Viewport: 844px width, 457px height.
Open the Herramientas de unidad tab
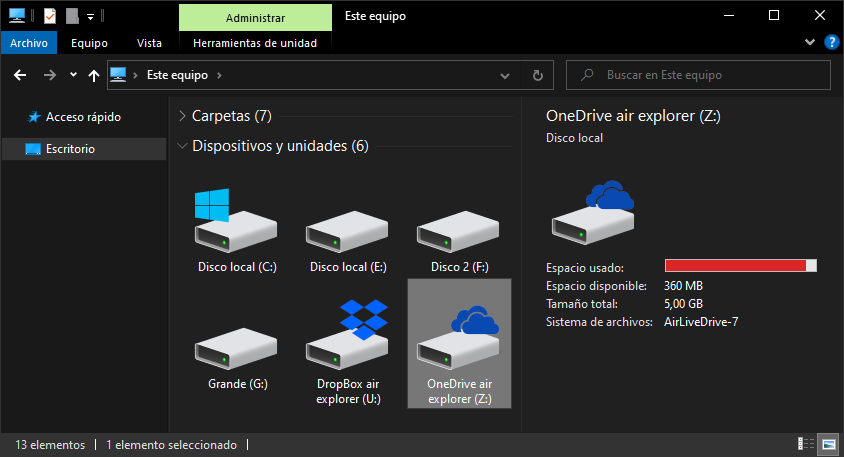point(255,43)
